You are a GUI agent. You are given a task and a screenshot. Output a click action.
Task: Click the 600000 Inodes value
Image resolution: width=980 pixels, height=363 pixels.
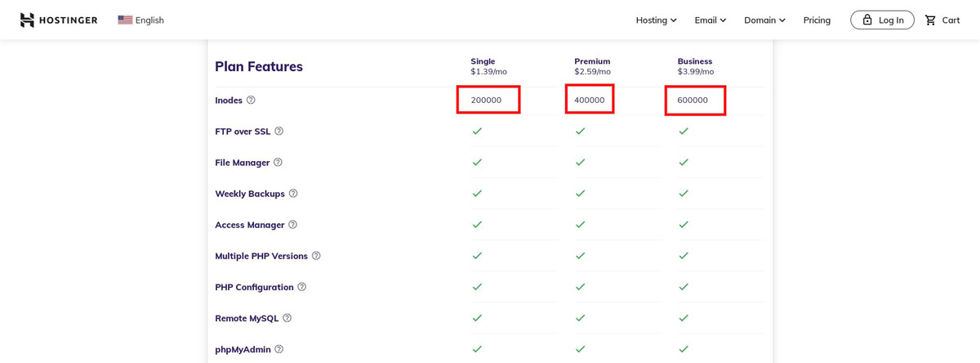693,100
